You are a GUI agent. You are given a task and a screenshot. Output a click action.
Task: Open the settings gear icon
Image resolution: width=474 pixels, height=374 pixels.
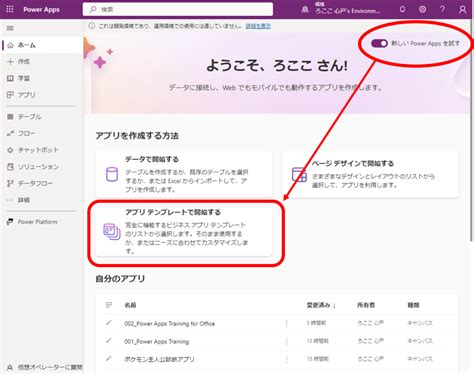click(422, 9)
